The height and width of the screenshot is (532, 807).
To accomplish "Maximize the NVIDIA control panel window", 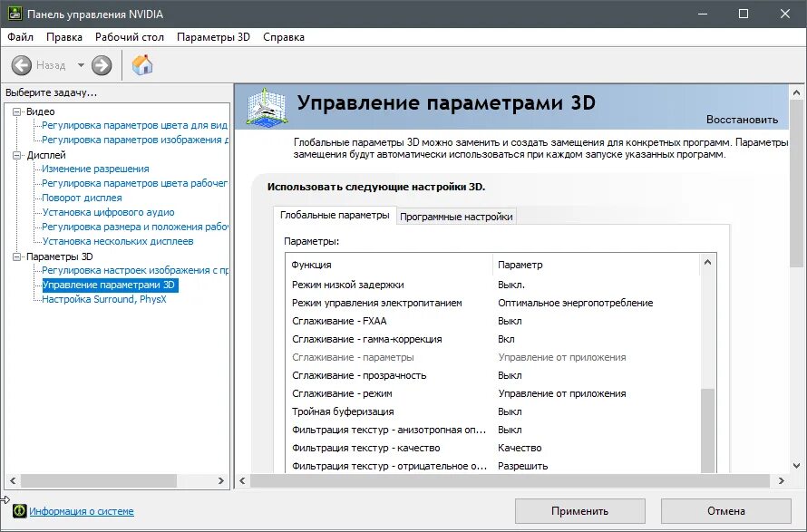I will 744,14.
